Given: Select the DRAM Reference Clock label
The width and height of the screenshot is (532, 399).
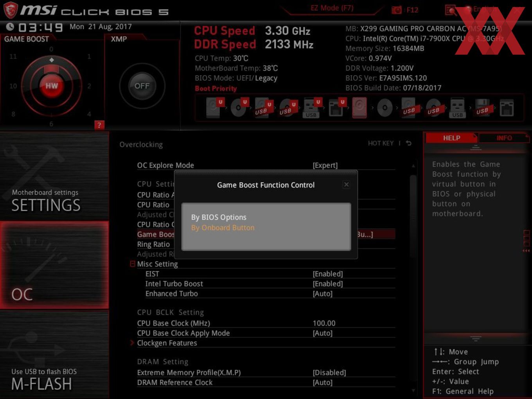Looking at the screenshot, I should [x=175, y=382].
